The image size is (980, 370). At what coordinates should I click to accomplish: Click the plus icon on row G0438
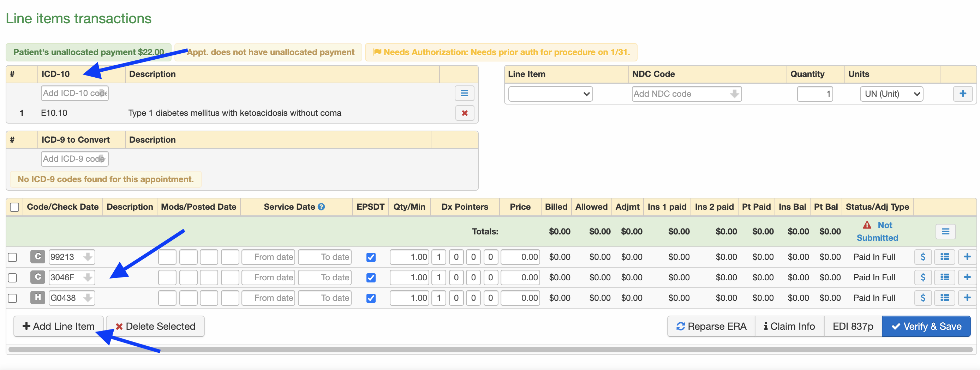pyautogui.click(x=967, y=298)
